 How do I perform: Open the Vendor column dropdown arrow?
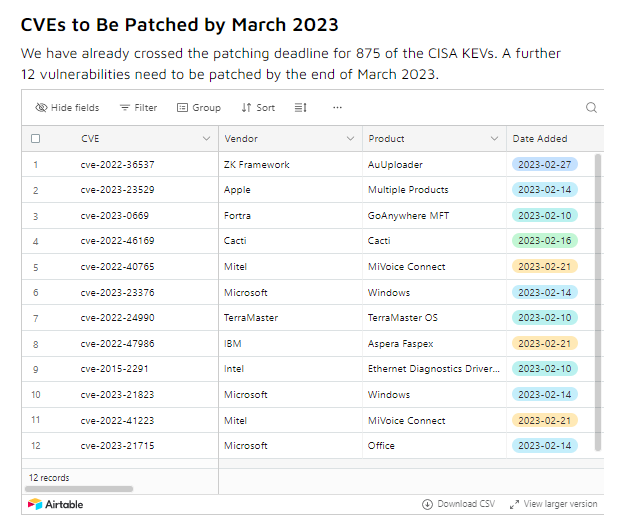point(350,139)
